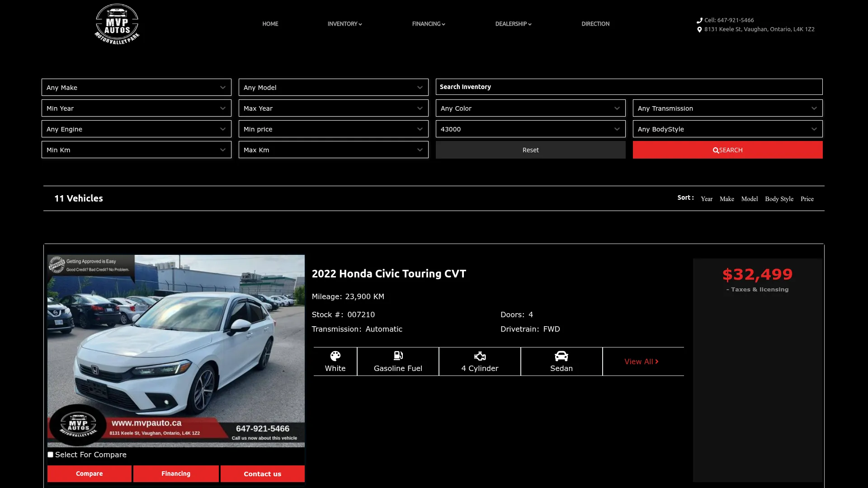
Task: Sort vehicles by Body Style
Action: point(779,199)
